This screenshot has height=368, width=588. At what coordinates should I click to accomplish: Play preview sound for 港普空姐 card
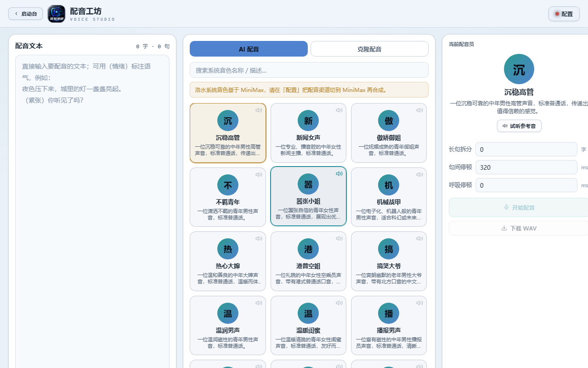tap(339, 239)
